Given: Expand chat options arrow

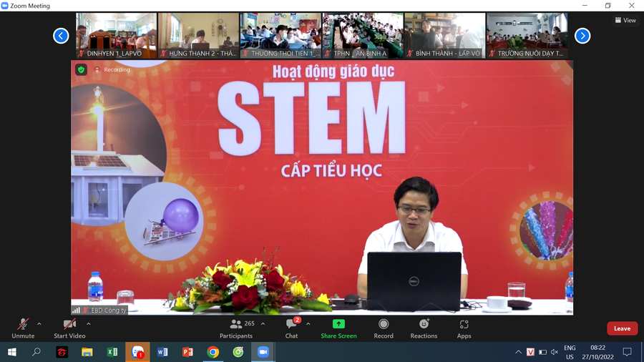Looking at the screenshot, I should click(308, 324).
